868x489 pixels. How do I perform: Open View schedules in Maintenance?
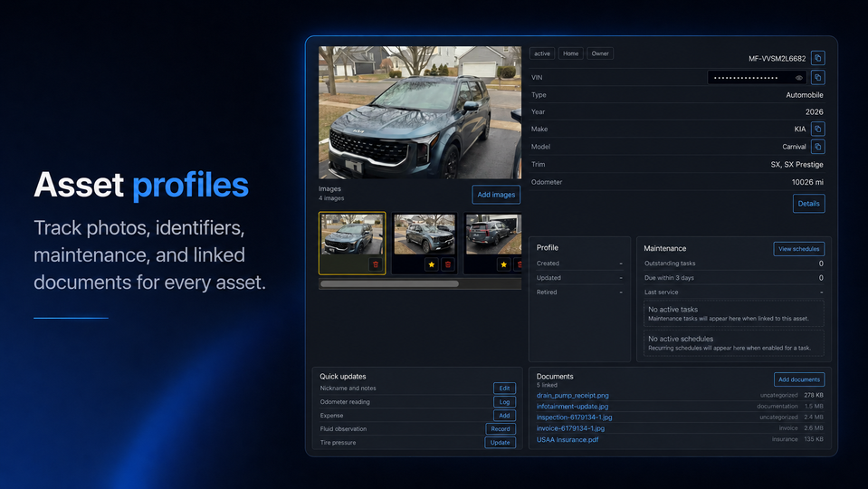(x=799, y=249)
